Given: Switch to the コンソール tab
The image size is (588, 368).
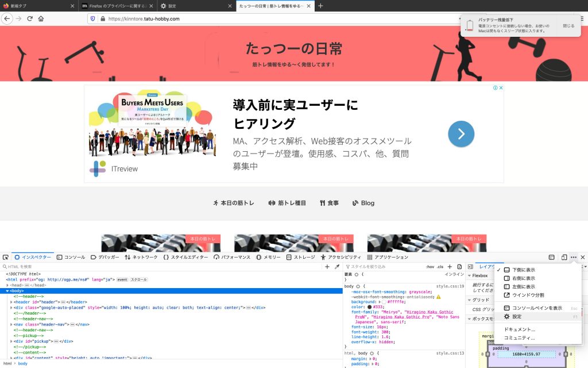Looking at the screenshot, I should pyautogui.click(x=71, y=257).
